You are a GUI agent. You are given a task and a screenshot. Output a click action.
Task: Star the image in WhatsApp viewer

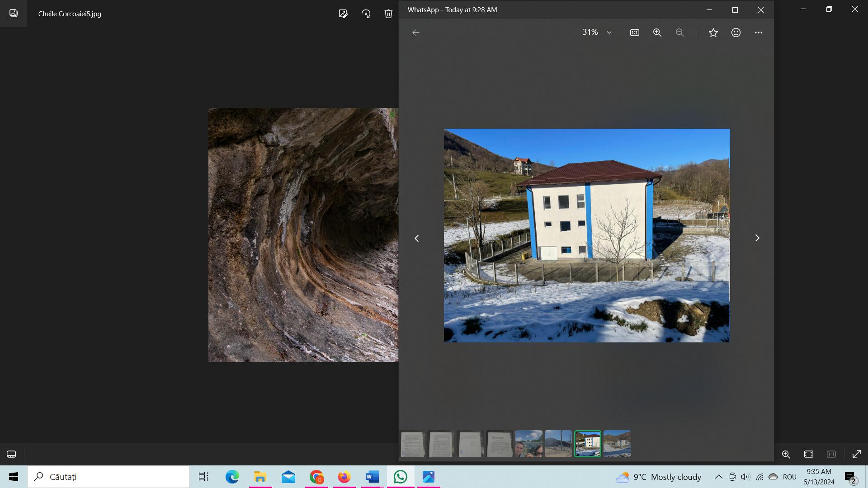pyautogui.click(x=713, y=33)
